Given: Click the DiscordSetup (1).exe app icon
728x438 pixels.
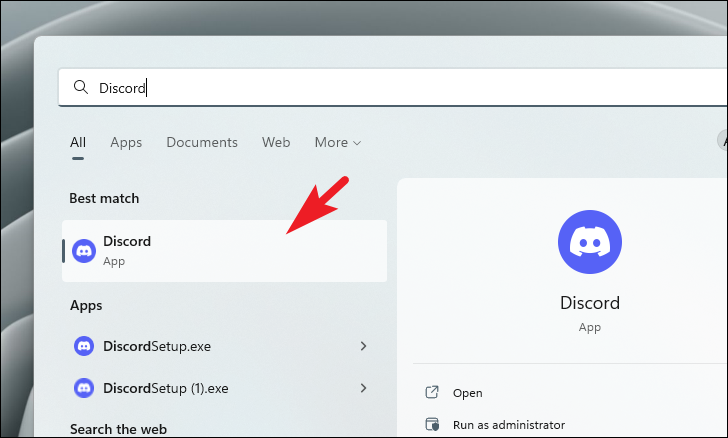Looking at the screenshot, I should click(x=84, y=388).
